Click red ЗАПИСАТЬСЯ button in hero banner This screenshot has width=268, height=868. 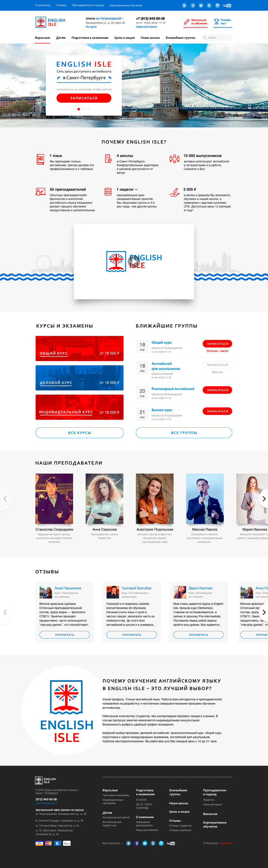pyautogui.click(x=84, y=98)
